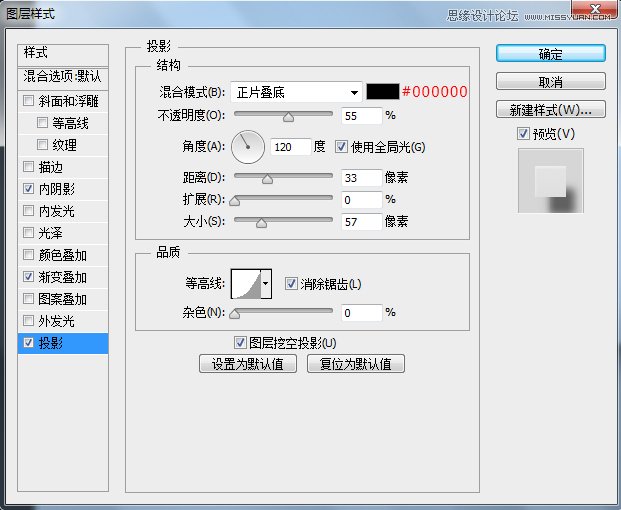Uncheck the 渐变叠加 checkbox
The width and height of the screenshot is (621, 510).
coord(29,276)
